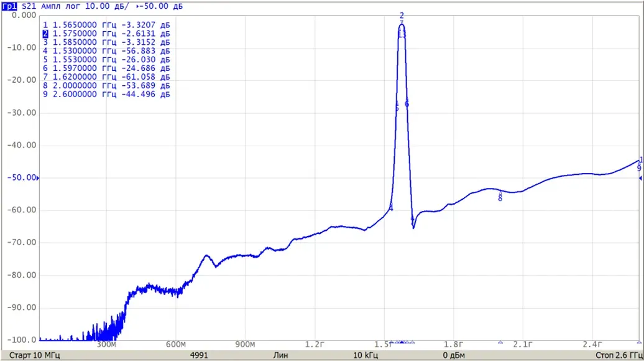Image resolution: width=644 pixels, height=361 pixels.
Task: Click the 2.1Г frequency axis label
Action: [523, 345]
